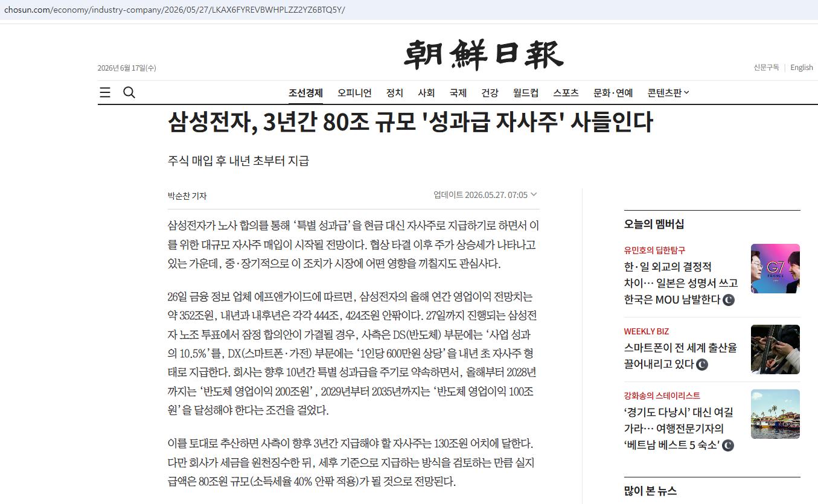818x504 pixels.
Task: Switch to the English edition link
Action: tap(802, 67)
